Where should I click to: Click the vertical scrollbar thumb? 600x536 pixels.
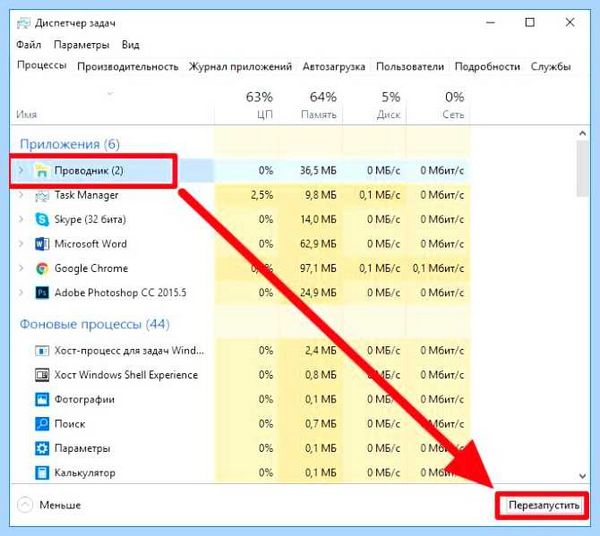[582, 168]
